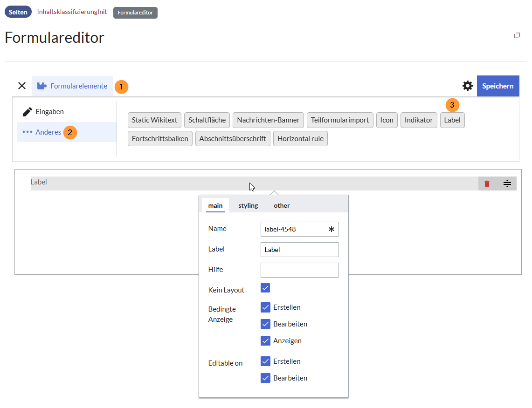Click the required asterisk in Name field

331,229
